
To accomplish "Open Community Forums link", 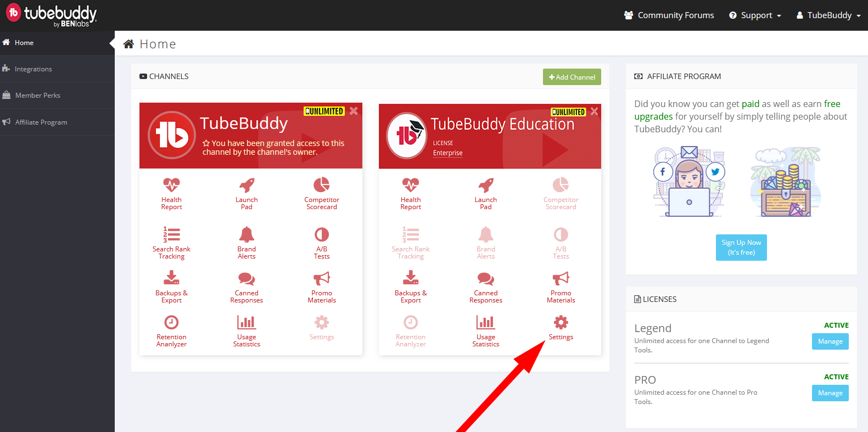I will click(669, 15).
